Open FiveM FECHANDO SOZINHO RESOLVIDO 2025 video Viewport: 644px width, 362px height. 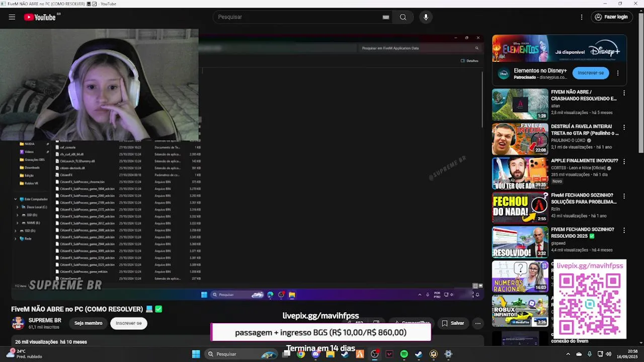point(583,232)
